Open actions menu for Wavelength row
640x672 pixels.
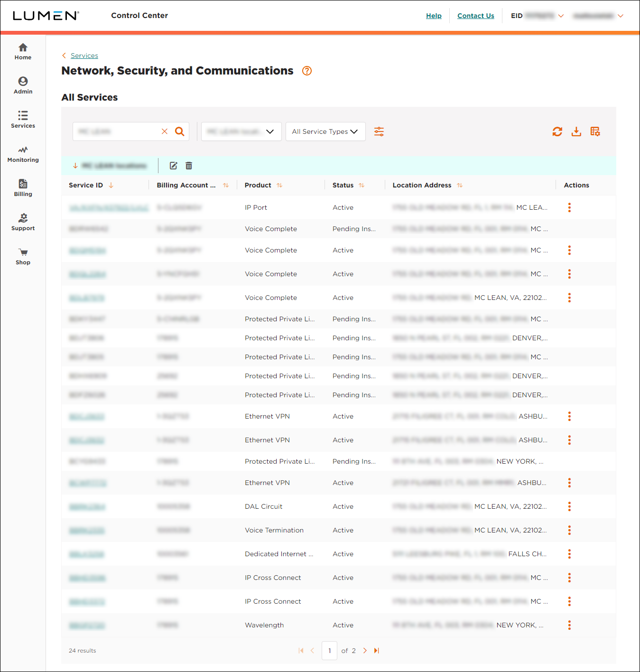click(569, 625)
